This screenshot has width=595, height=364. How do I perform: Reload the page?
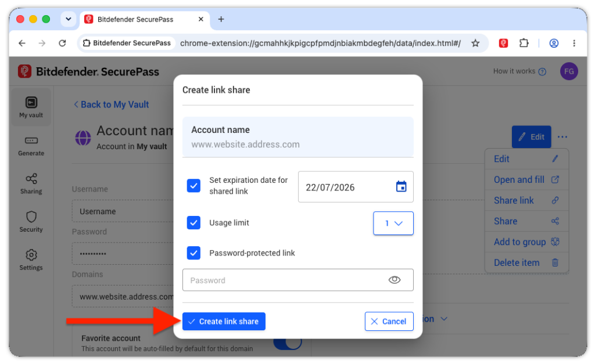[x=63, y=43]
